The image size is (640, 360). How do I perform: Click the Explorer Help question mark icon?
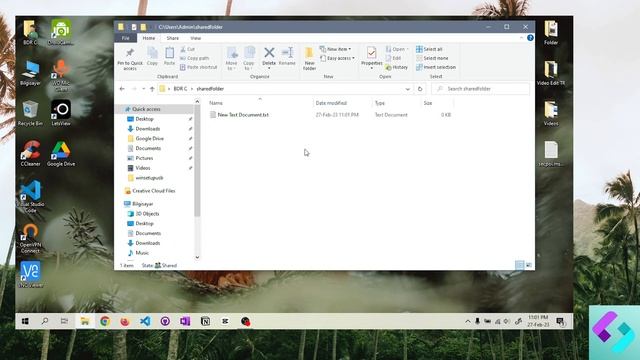(530, 38)
